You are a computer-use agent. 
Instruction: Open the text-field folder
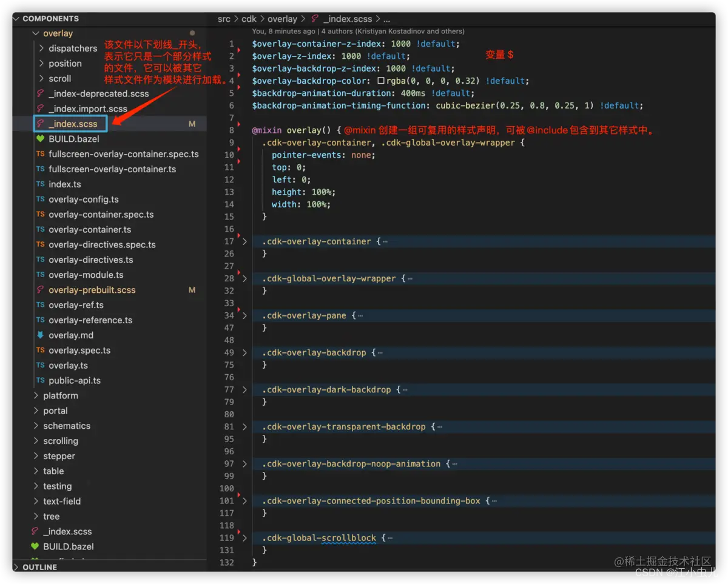point(62,502)
